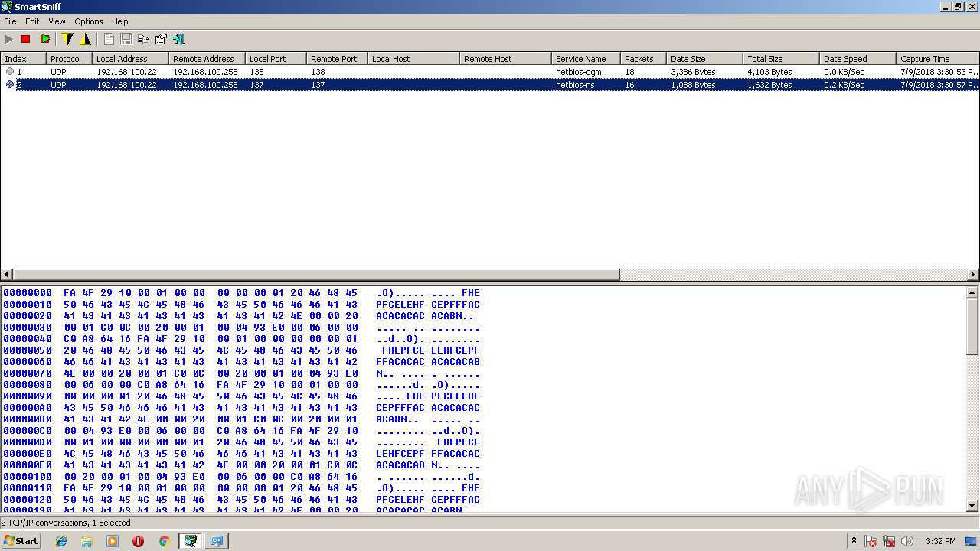The image size is (980, 551).
Task: Click the Exit door toolbar icon
Action: [x=179, y=39]
